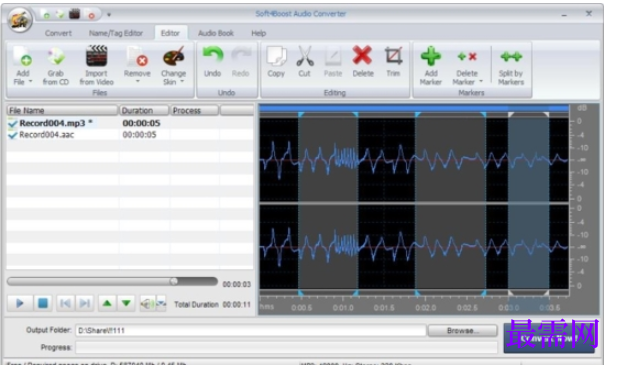Image resolution: width=618 pixels, height=365 pixels.
Task: Click the 0:01.0 mark on timeline ruler
Action: coord(343,307)
